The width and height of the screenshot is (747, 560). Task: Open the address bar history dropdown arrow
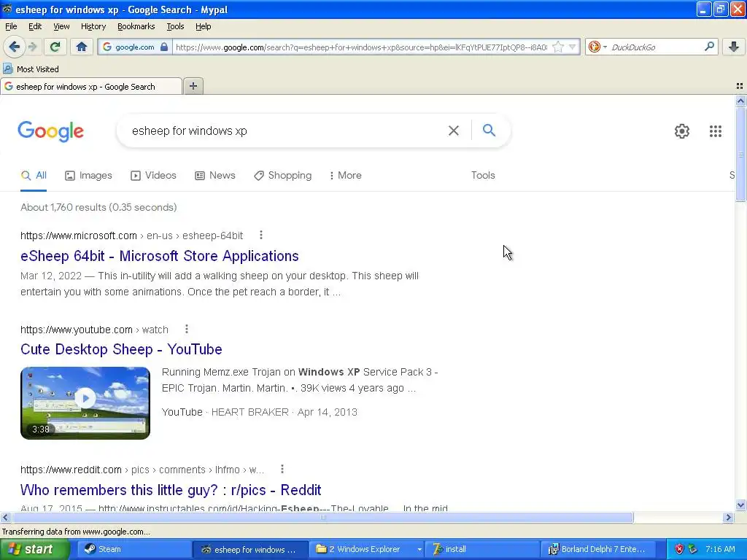tap(572, 47)
